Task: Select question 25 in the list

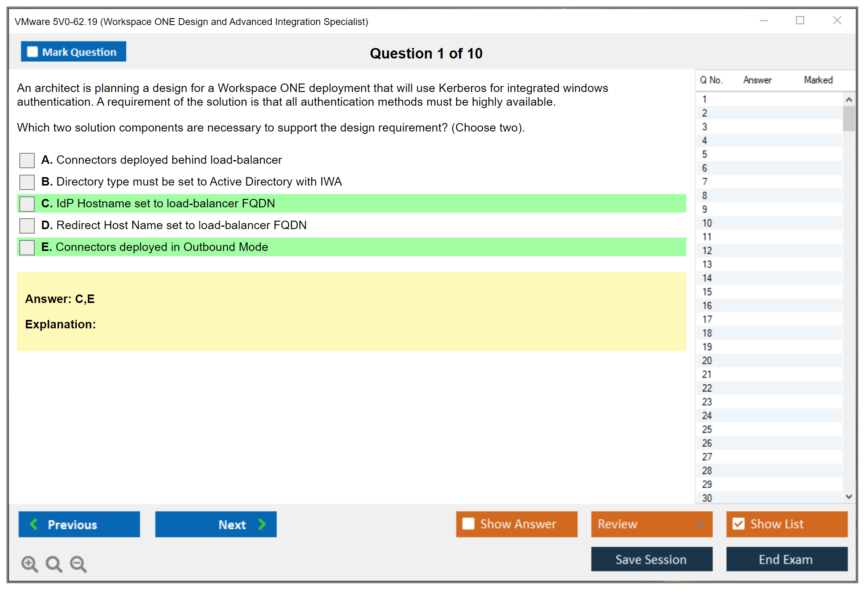Action: point(707,429)
